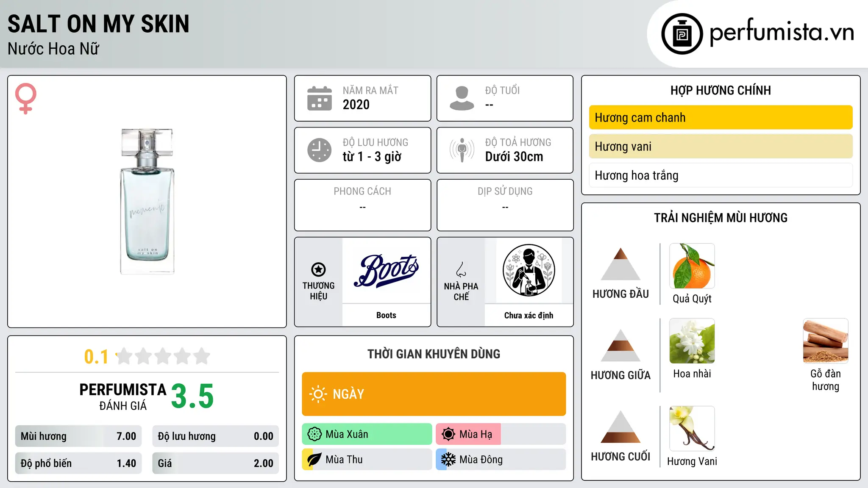Click the perfumer illustration icon
Image resolution: width=868 pixels, height=488 pixels.
pyautogui.click(x=529, y=270)
